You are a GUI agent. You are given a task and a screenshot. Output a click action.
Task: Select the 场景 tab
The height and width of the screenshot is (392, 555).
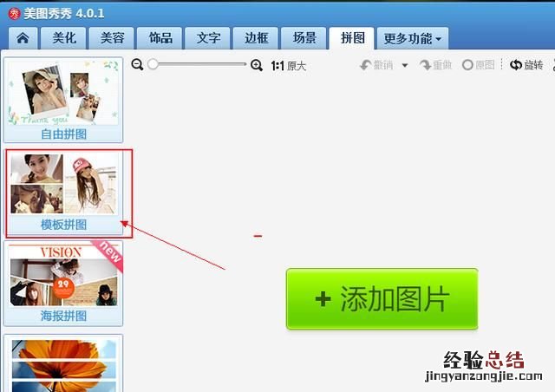[304, 38]
